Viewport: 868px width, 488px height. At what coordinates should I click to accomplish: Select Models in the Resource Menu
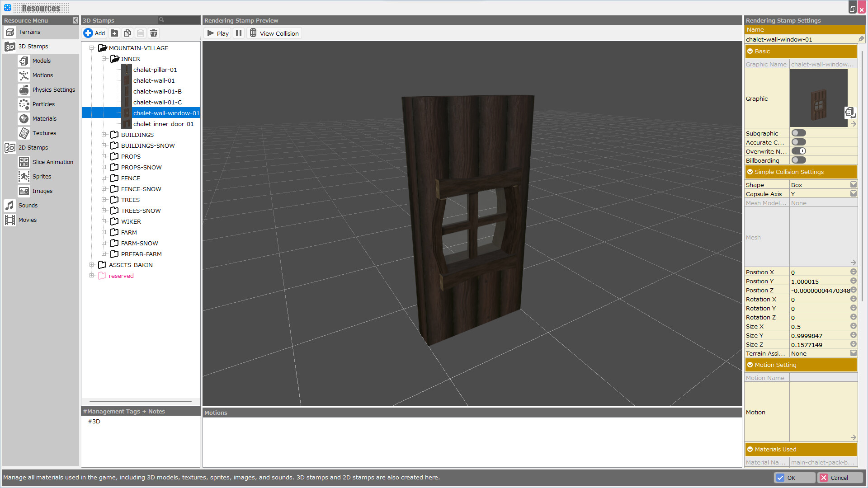(41, 61)
